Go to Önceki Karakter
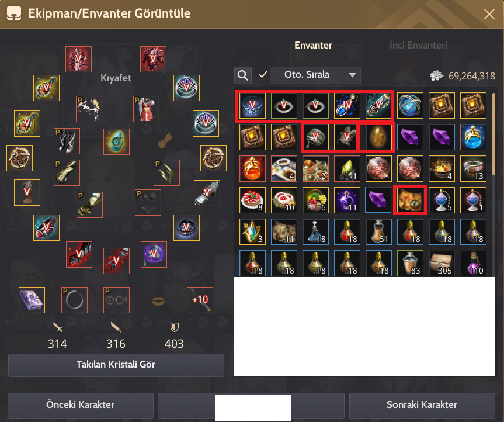504x422 pixels. click(81, 405)
